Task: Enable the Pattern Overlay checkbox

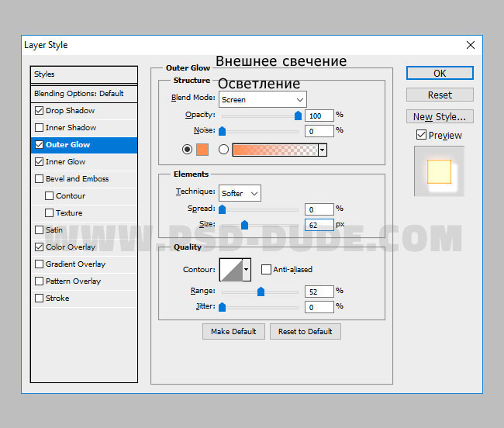Action: (x=40, y=281)
